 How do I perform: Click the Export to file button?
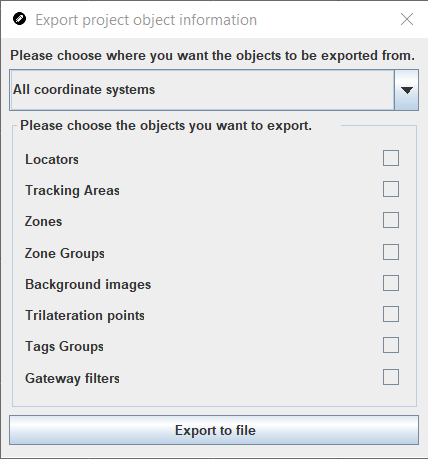(214, 430)
